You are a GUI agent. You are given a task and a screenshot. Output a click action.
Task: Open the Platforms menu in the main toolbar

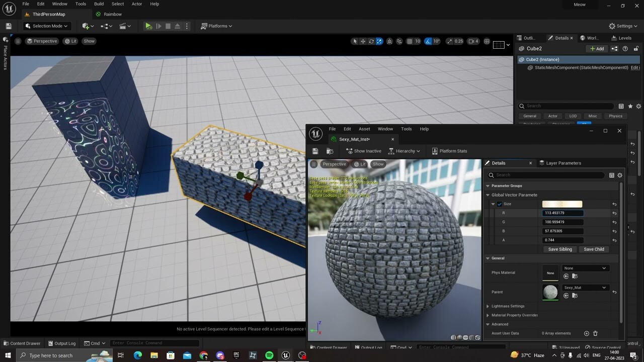[216, 26]
